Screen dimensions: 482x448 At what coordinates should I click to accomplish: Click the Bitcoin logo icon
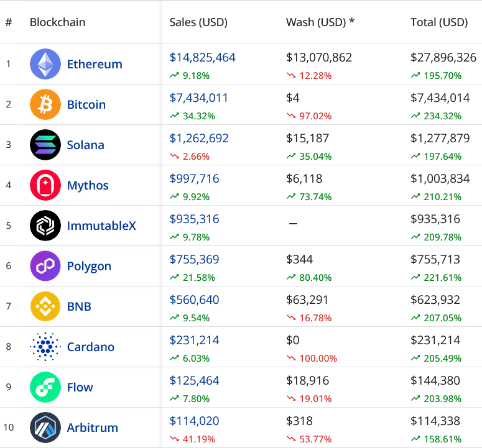[x=45, y=104]
